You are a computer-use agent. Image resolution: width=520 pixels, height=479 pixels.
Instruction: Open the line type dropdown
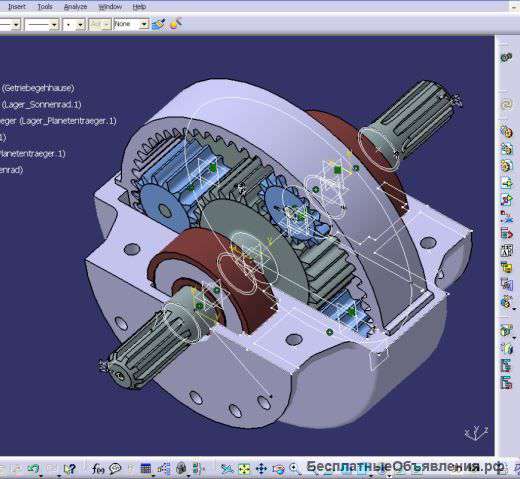pyautogui.click(x=42, y=24)
